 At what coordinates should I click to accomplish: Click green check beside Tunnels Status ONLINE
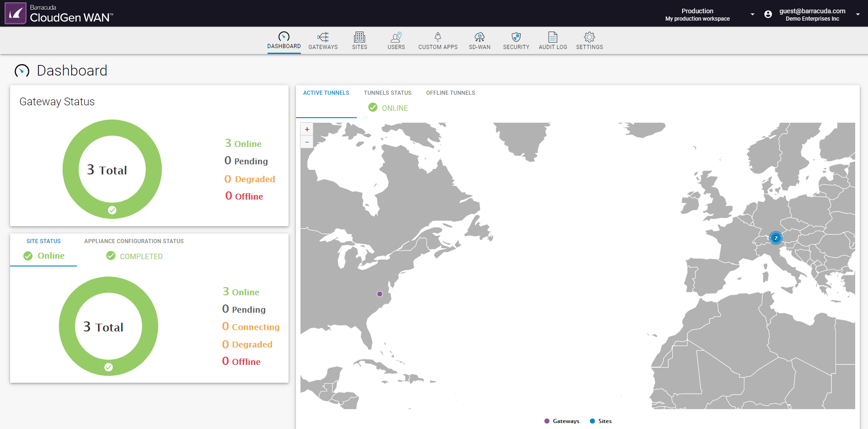point(373,108)
